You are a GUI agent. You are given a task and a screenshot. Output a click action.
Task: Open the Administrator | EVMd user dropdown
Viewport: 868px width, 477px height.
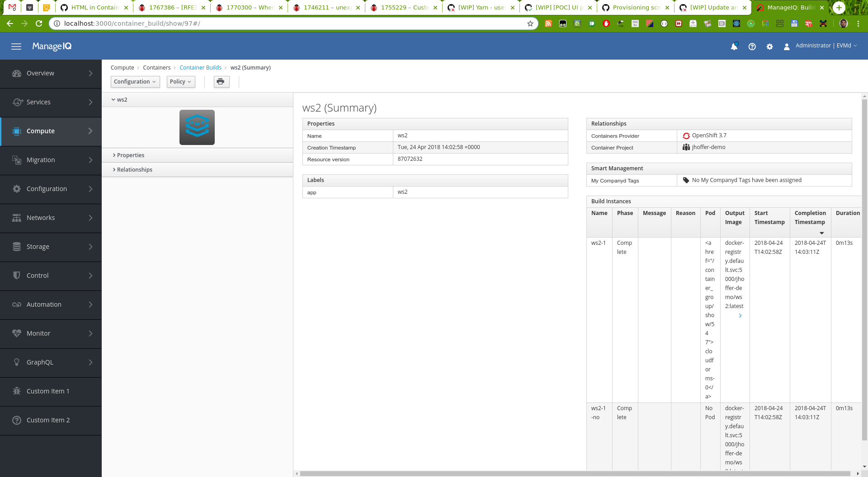(x=826, y=46)
